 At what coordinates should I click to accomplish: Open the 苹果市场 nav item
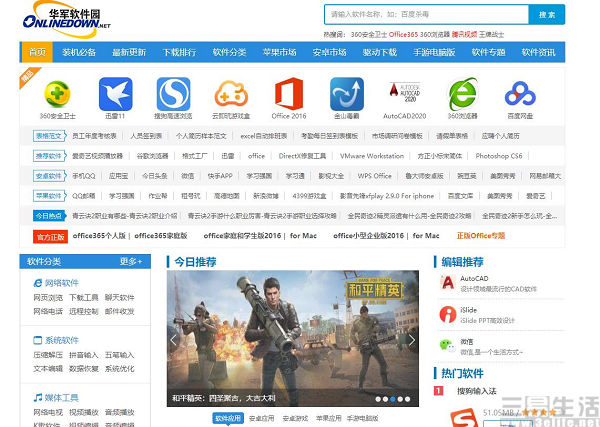[x=279, y=52]
